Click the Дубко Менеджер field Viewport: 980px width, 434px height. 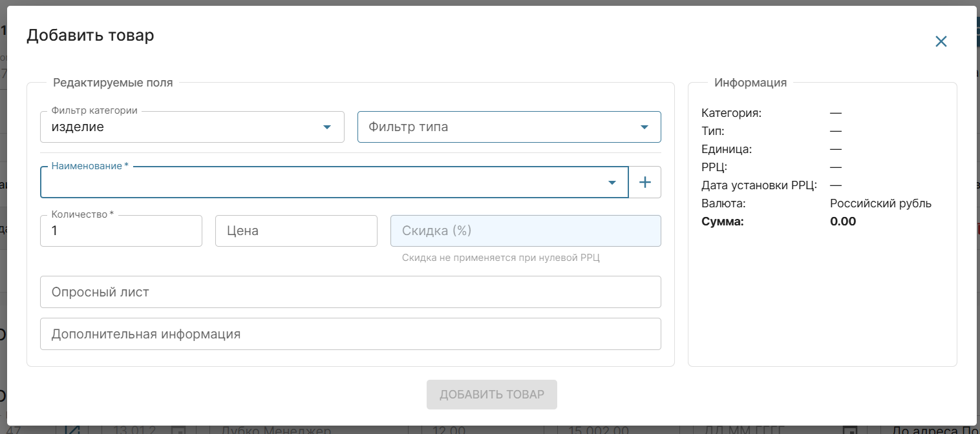(x=276, y=430)
